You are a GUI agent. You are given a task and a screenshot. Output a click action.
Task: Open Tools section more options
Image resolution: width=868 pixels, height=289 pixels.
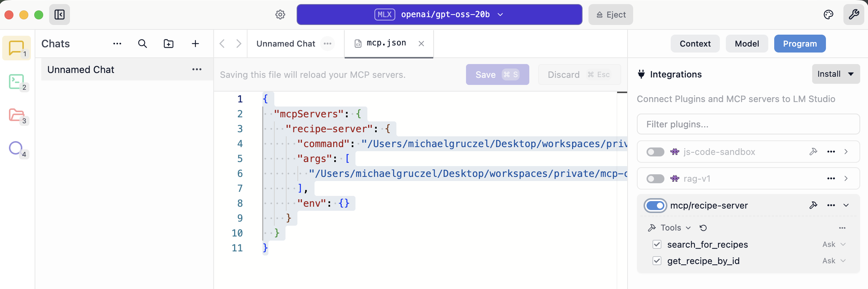tap(842, 228)
